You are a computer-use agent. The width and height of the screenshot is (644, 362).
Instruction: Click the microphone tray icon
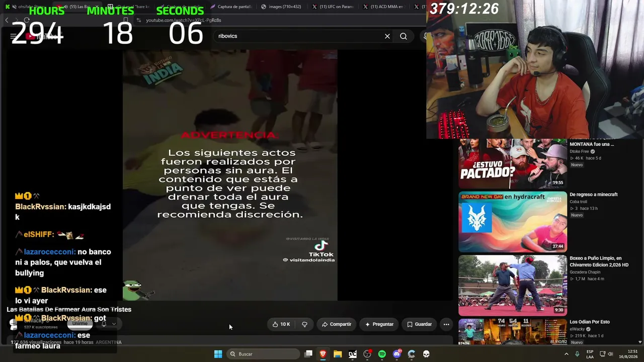[577, 354]
